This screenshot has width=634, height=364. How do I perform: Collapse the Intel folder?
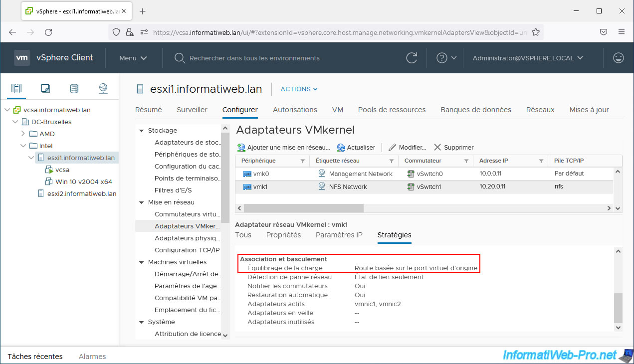[x=23, y=146]
